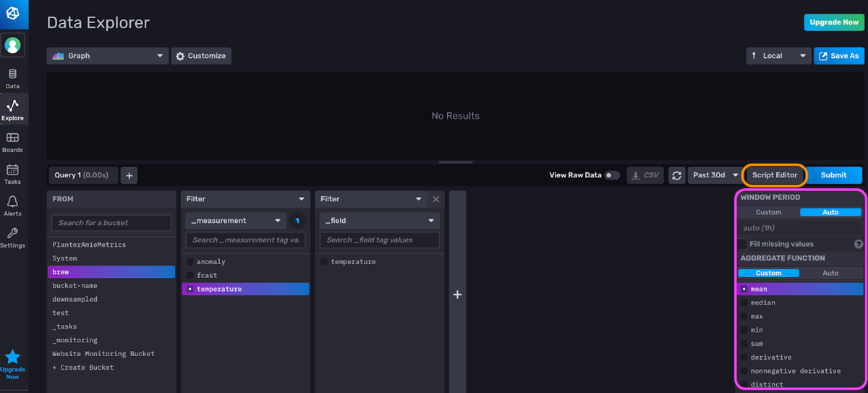The height and width of the screenshot is (393, 868).
Task: Remove the _field filter with X
Action: [435, 199]
